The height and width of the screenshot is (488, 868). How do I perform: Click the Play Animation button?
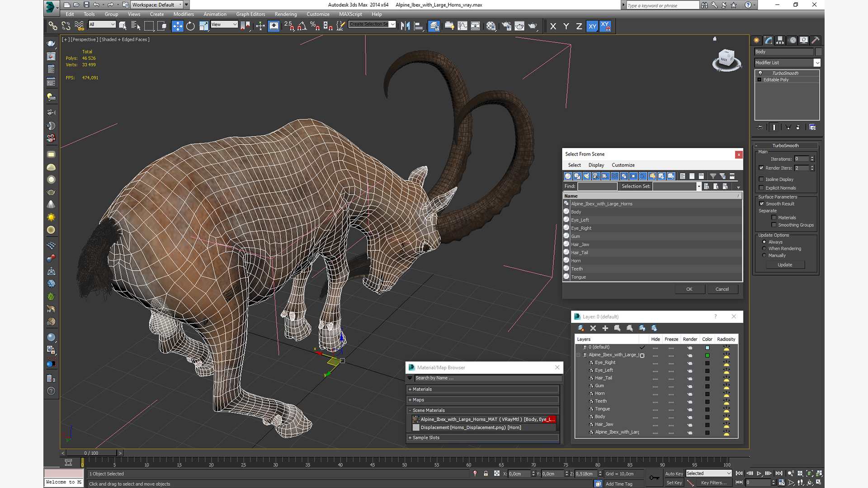click(x=759, y=473)
